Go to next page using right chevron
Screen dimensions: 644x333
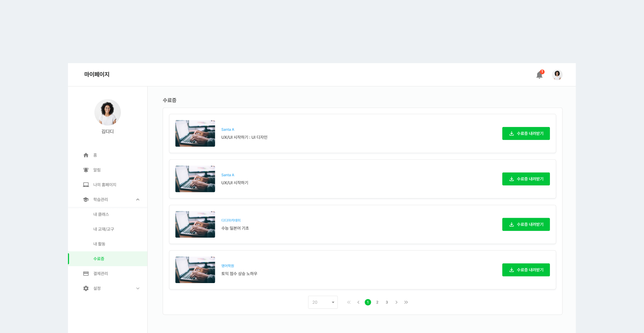pyautogui.click(x=396, y=302)
